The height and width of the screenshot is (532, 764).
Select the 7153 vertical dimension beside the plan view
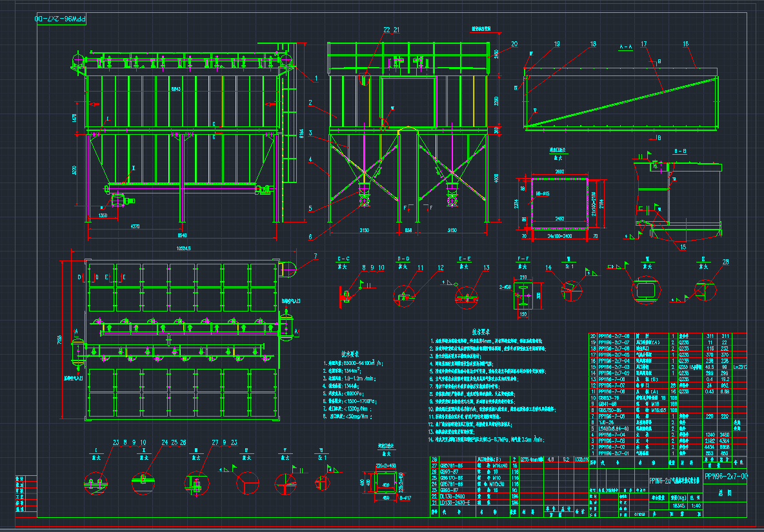59,340
